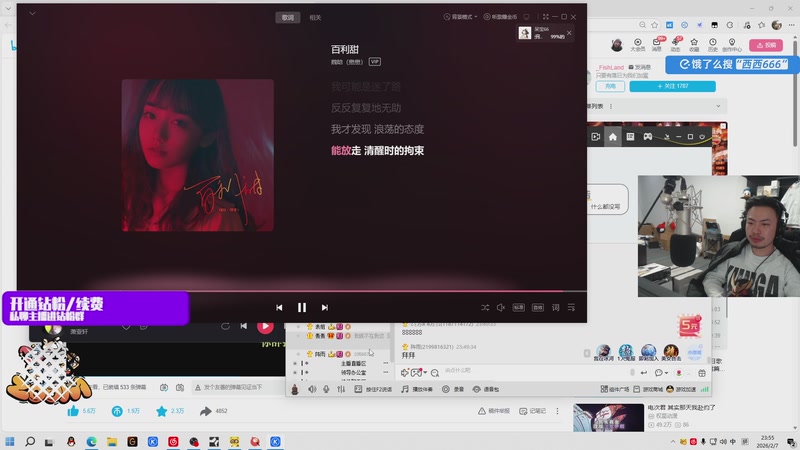Open the recommended video thumbnail at bottom

(x=609, y=417)
